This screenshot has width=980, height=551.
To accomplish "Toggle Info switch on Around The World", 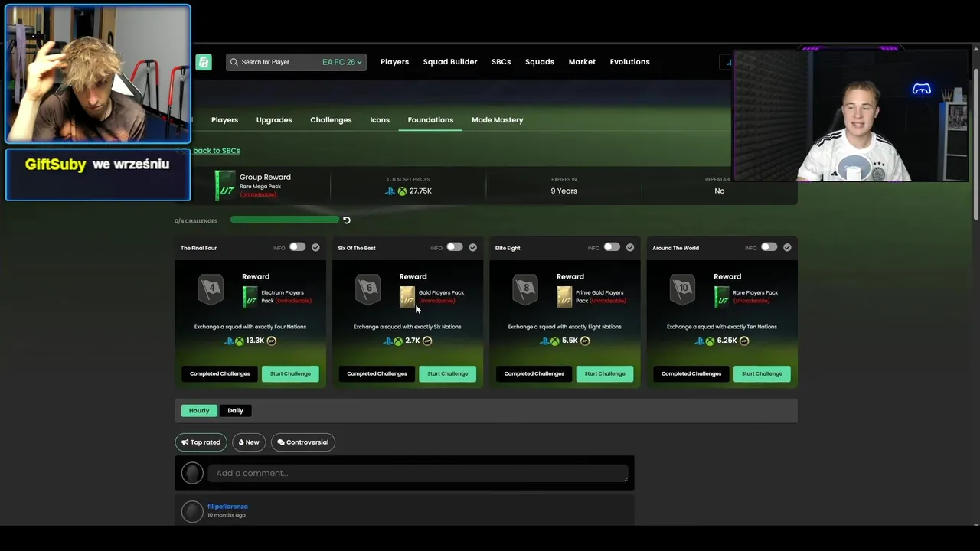I will (x=769, y=247).
